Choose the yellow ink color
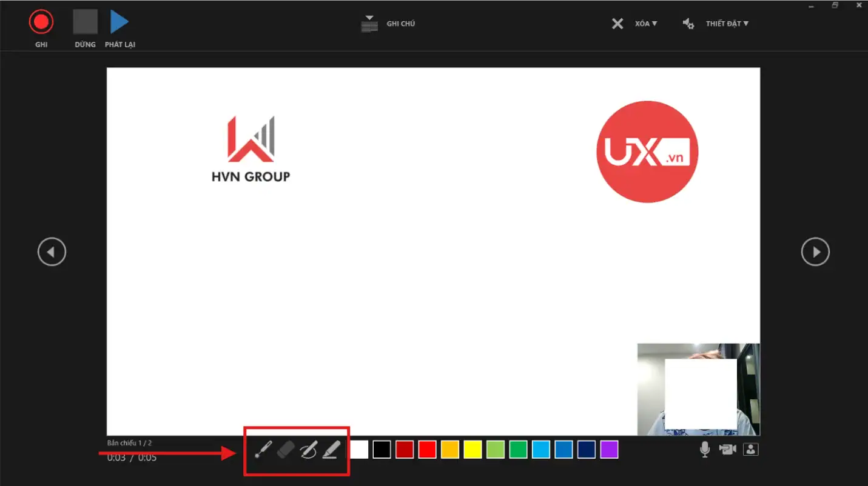 (473, 450)
